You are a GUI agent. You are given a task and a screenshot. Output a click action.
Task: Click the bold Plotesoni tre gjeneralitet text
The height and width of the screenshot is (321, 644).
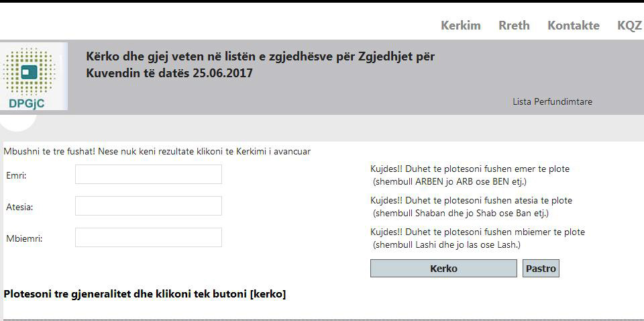(145, 294)
